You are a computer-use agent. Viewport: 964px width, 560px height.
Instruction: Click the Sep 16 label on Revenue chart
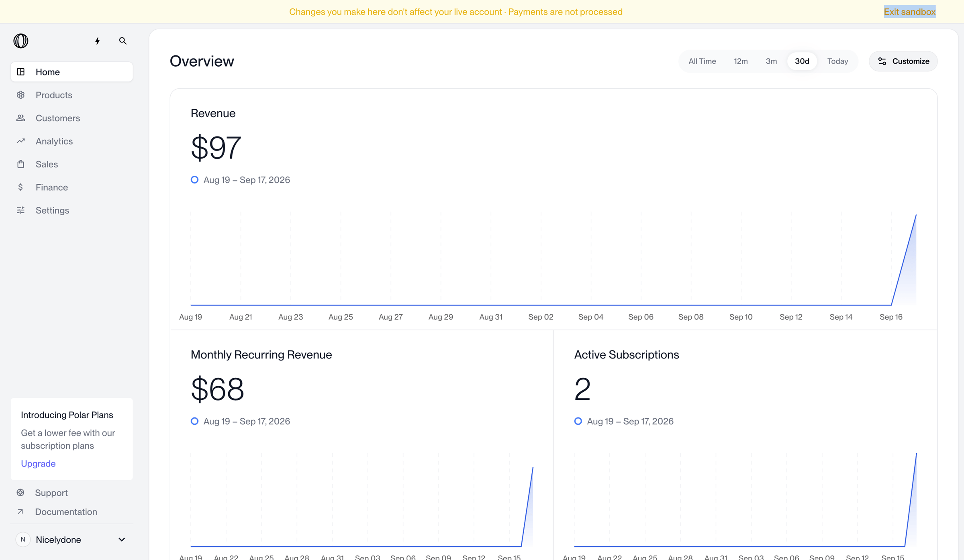click(x=891, y=317)
